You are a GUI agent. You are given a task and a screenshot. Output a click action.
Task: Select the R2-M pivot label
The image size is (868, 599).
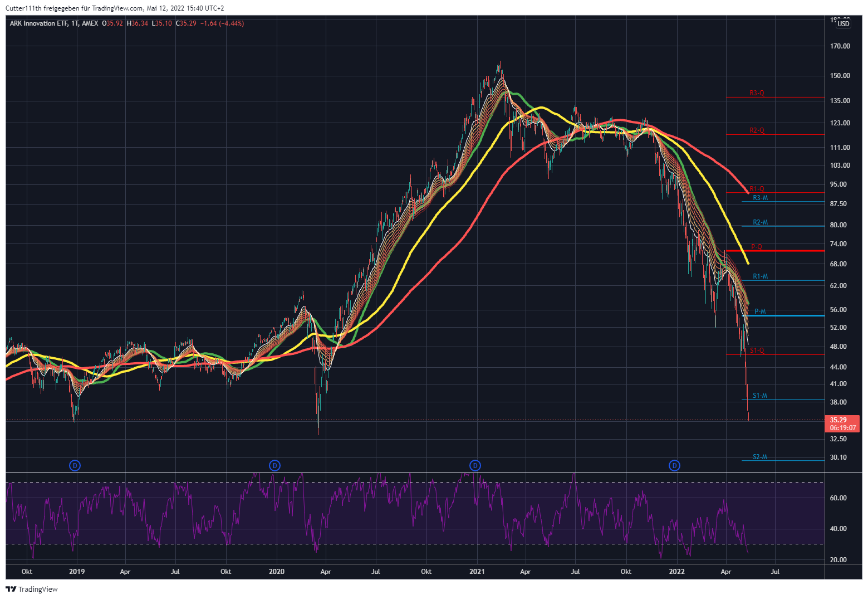(x=760, y=222)
